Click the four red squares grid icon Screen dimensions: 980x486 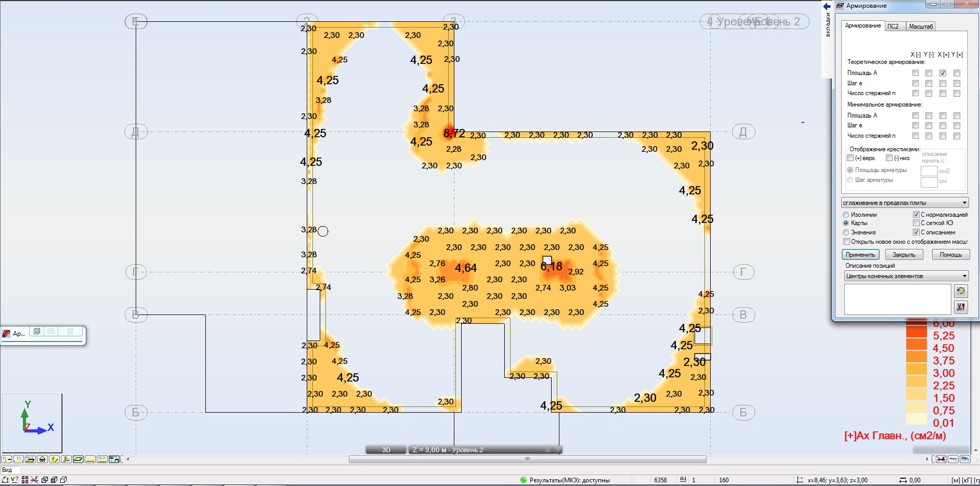25,480
